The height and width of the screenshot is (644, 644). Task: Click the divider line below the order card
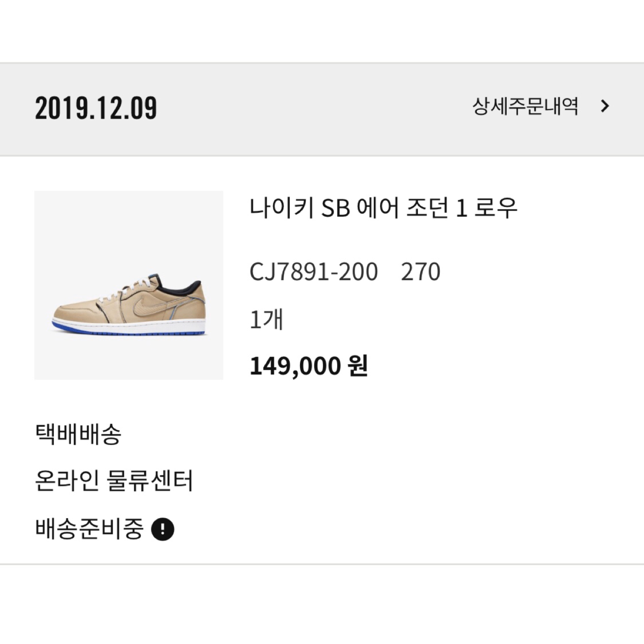(x=322, y=564)
